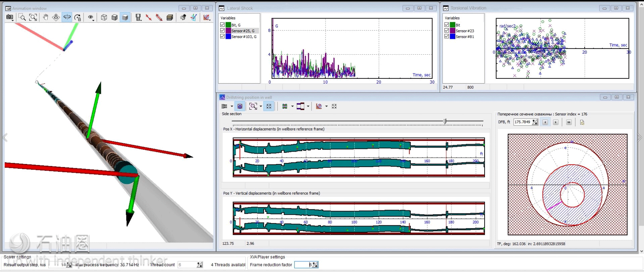Expand the eye visibility dropdown arrow
The width and height of the screenshot is (644, 272).
[93, 20]
